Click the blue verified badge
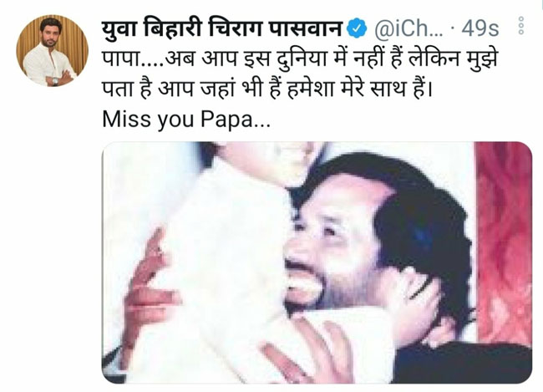Screen dimensions: 543x392 [x=357, y=28]
